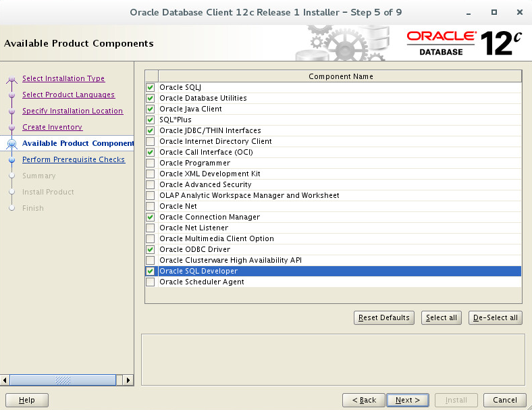This screenshot has height=410, width=532.
Task: Uncheck Oracle Database Utilities checkbox
Action: tap(151, 98)
